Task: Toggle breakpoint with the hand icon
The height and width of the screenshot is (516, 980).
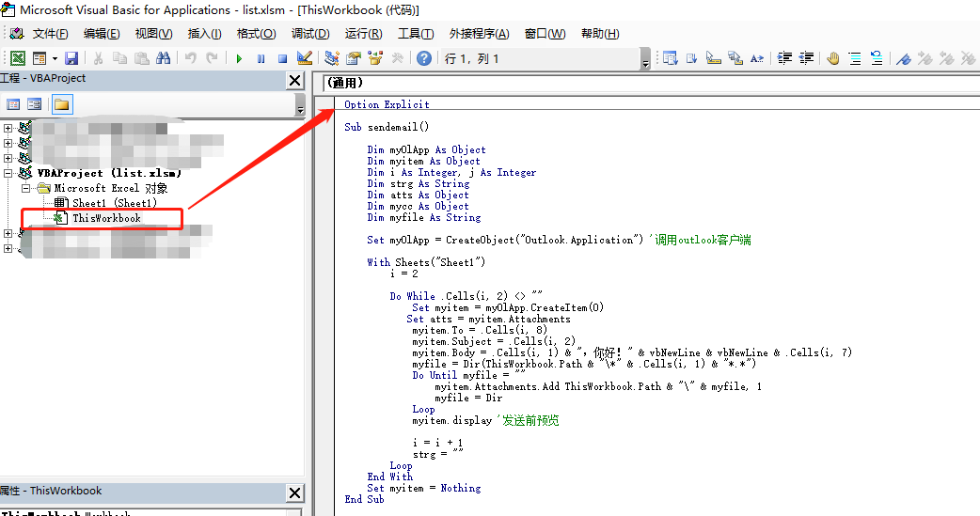Action: point(832,58)
